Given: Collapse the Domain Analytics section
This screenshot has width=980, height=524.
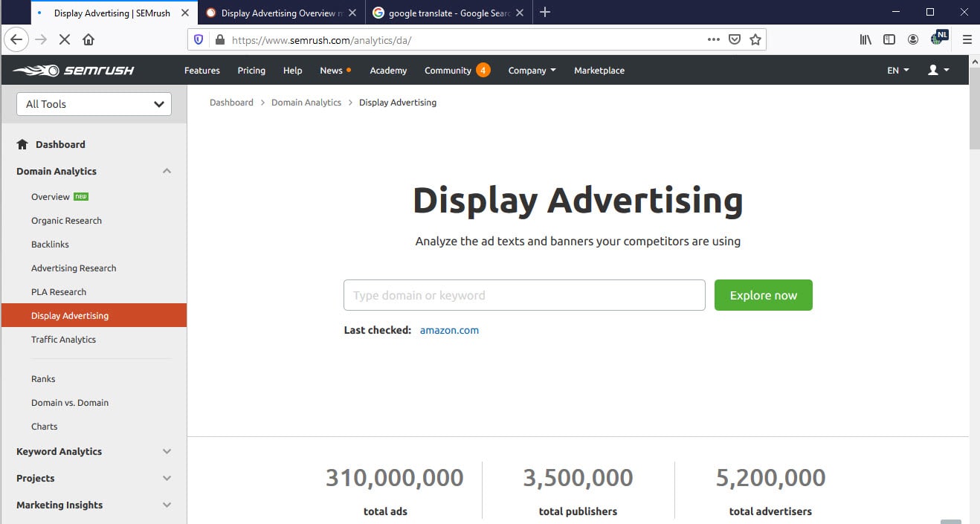Looking at the screenshot, I should (167, 171).
